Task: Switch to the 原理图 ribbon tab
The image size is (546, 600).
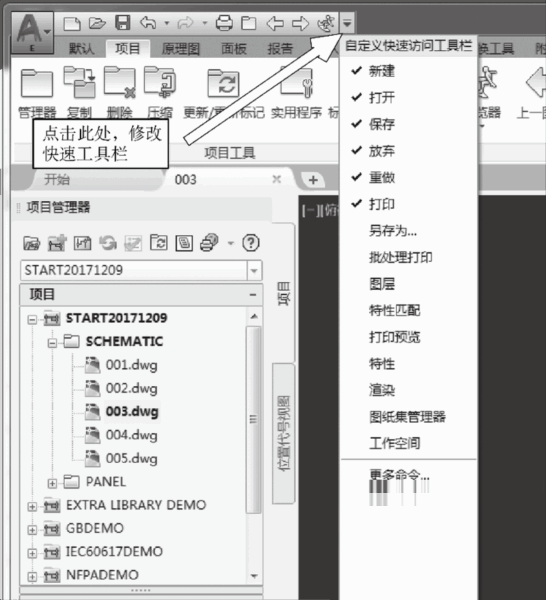Action: (181, 49)
